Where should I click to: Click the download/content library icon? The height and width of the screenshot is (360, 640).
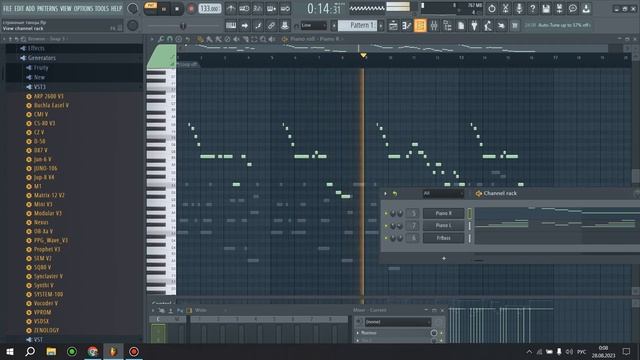(x=586, y=9)
